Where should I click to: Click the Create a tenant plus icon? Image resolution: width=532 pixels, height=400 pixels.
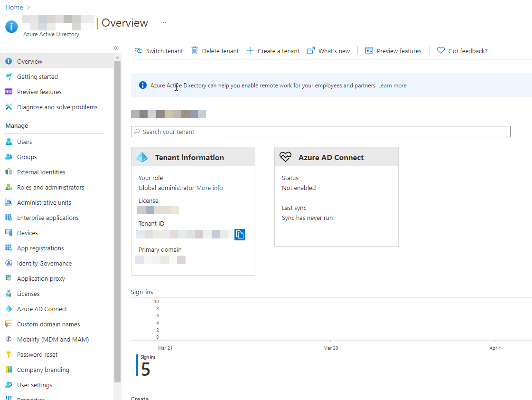(250, 51)
